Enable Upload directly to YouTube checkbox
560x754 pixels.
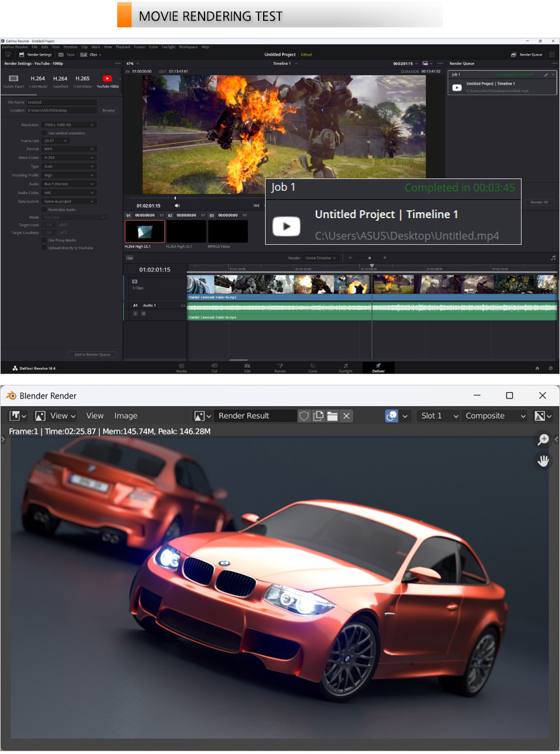pos(44,247)
